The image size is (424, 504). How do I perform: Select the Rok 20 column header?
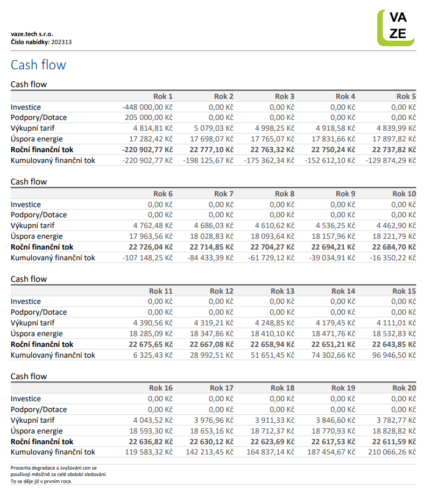point(404,388)
